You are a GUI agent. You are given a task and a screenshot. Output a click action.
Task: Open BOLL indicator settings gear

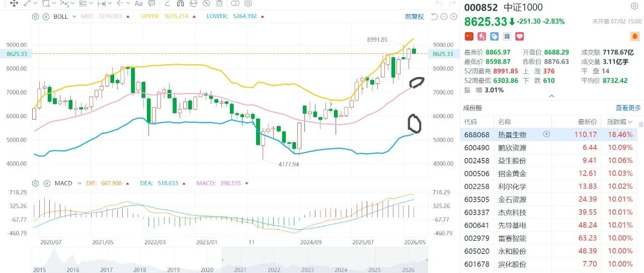pyautogui.click(x=35, y=17)
